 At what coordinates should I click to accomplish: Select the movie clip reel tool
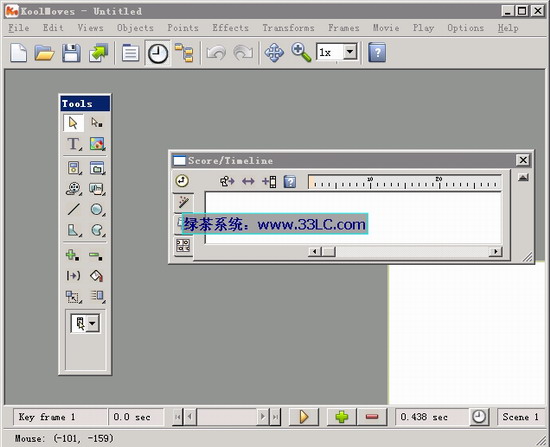(73, 189)
